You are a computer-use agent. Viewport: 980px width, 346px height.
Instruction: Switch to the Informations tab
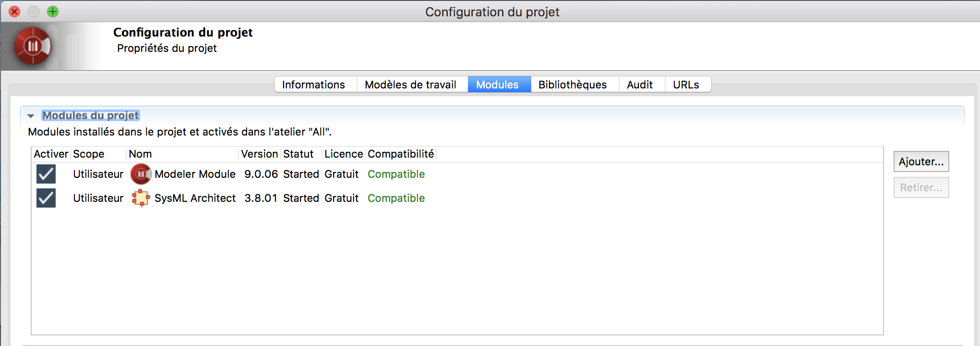(x=313, y=85)
